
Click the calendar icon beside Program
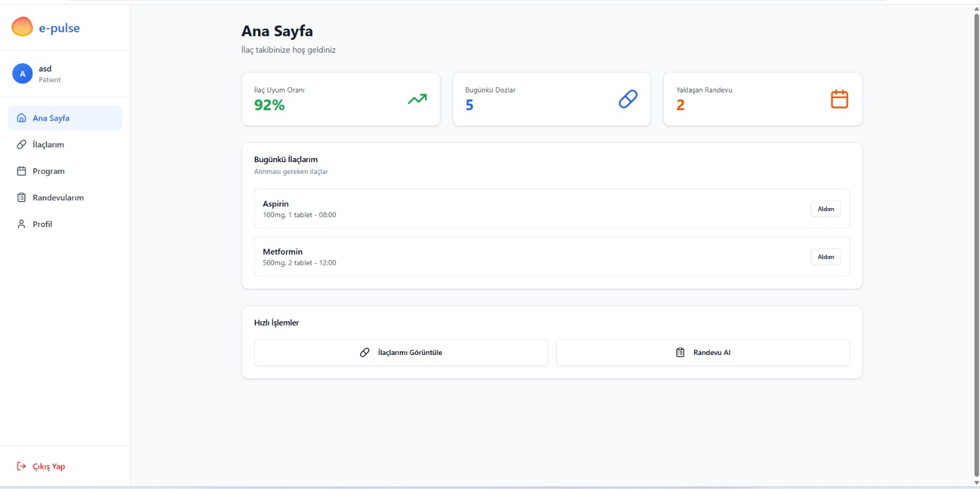[21, 171]
